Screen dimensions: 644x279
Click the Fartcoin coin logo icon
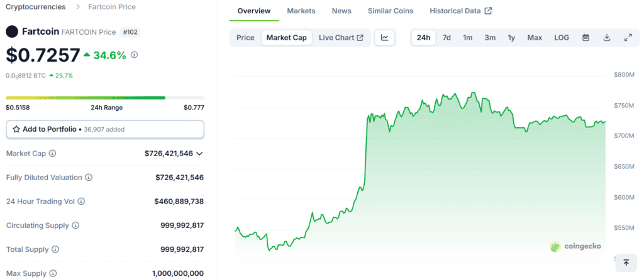pyautogui.click(x=13, y=31)
